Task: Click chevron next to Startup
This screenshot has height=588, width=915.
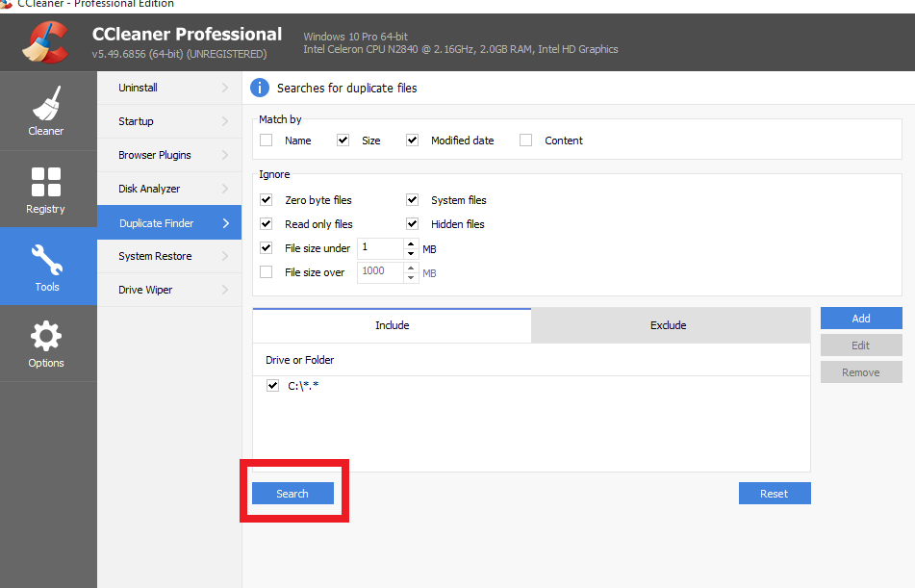Action: coord(225,121)
